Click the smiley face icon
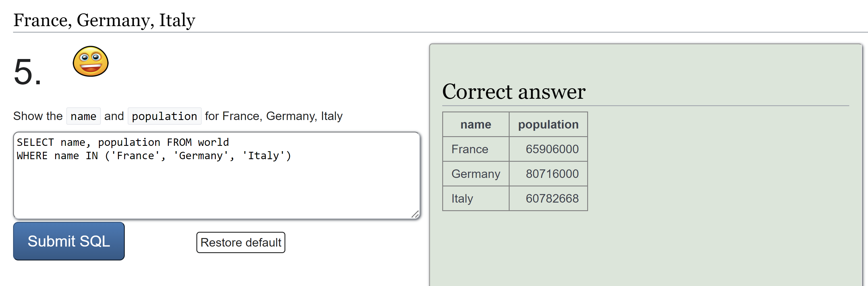Image resolution: width=868 pixels, height=286 pixels. pos(91,62)
